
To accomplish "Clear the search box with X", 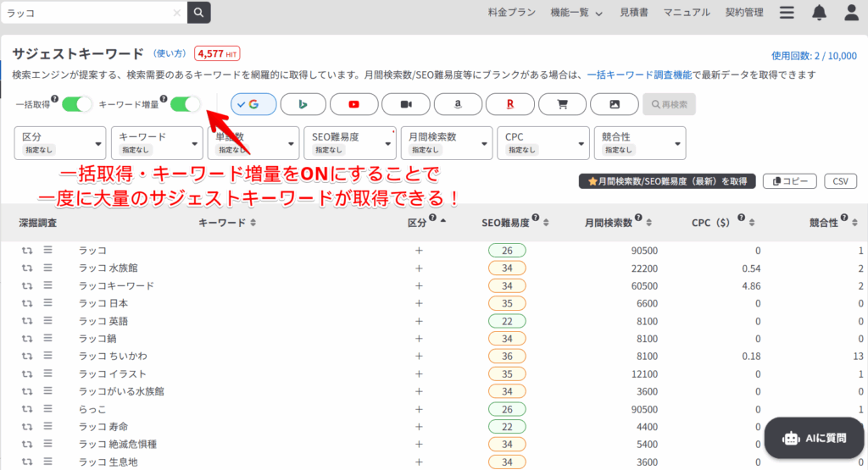I will pyautogui.click(x=176, y=13).
